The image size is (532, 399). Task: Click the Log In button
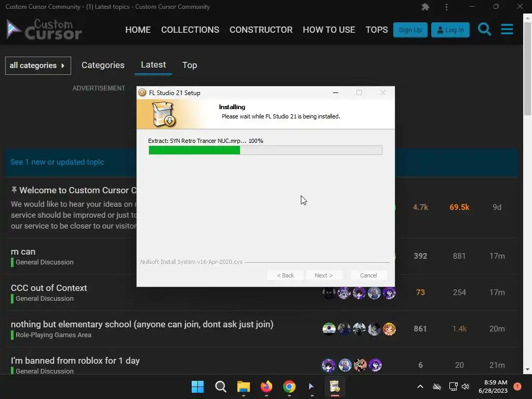[450, 30]
